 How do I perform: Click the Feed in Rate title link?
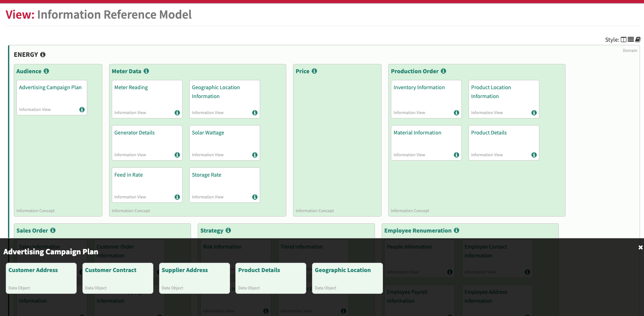click(x=129, y=175)
